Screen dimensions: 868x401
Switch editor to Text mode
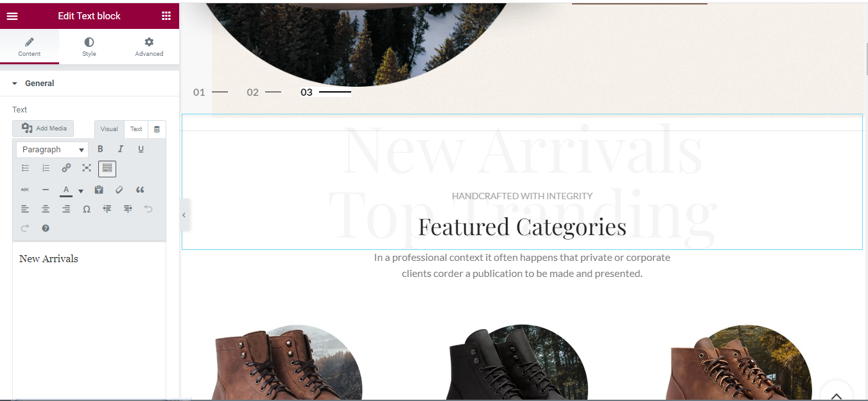tap(136, 129)
